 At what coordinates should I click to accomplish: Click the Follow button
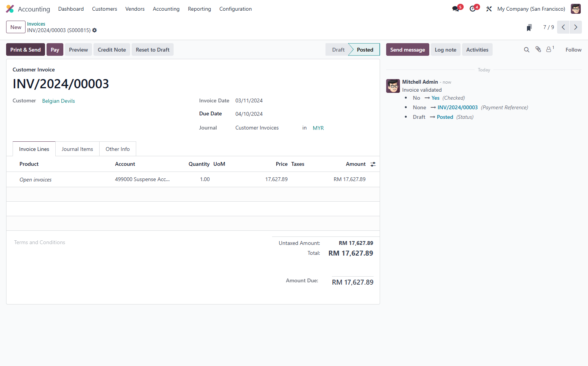(574, 50)
